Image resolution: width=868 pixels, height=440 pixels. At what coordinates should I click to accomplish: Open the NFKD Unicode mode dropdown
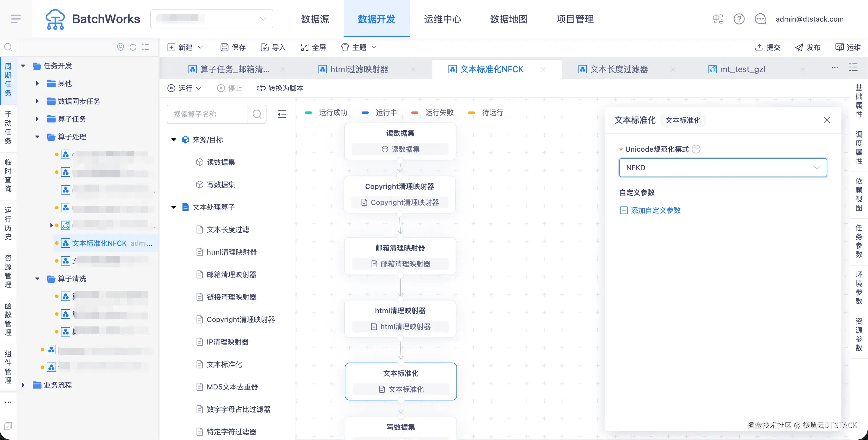click(x=723, y=168)
